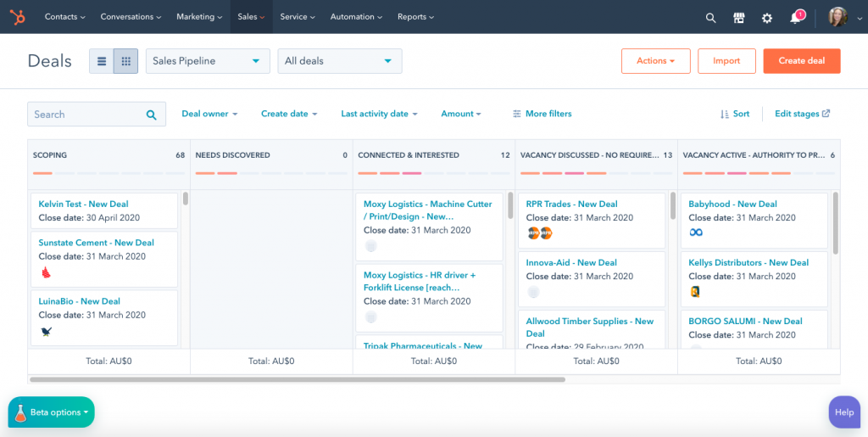The height and width of the screenshot is (437, 868).
Task: Open the Create date filter
Action: (x=289, y=114)
